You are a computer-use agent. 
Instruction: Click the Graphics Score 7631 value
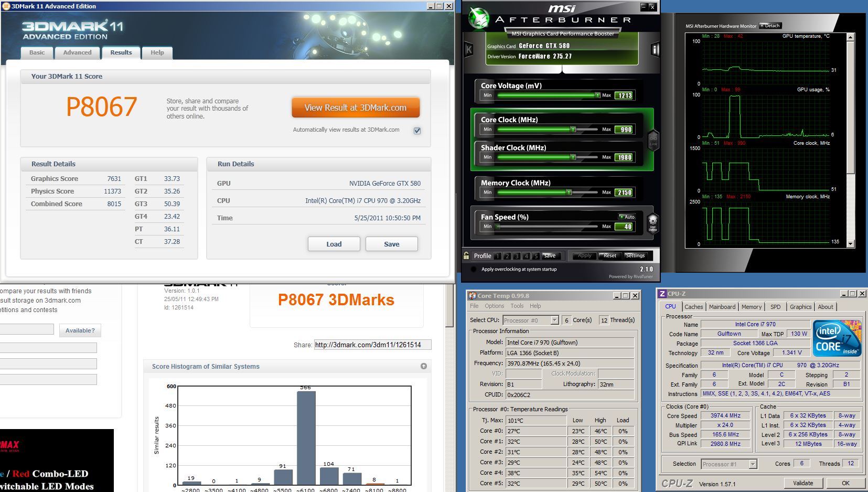114,179
